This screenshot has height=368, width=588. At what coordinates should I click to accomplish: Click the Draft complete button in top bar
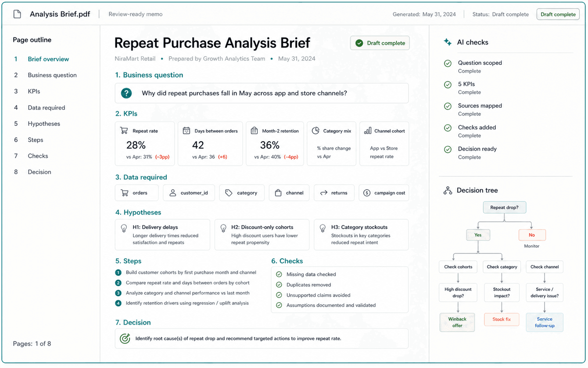coord(558,14)
